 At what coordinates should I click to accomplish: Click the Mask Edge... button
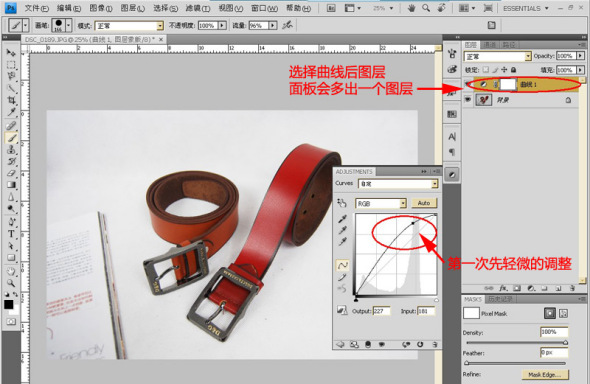pos(545,375)
